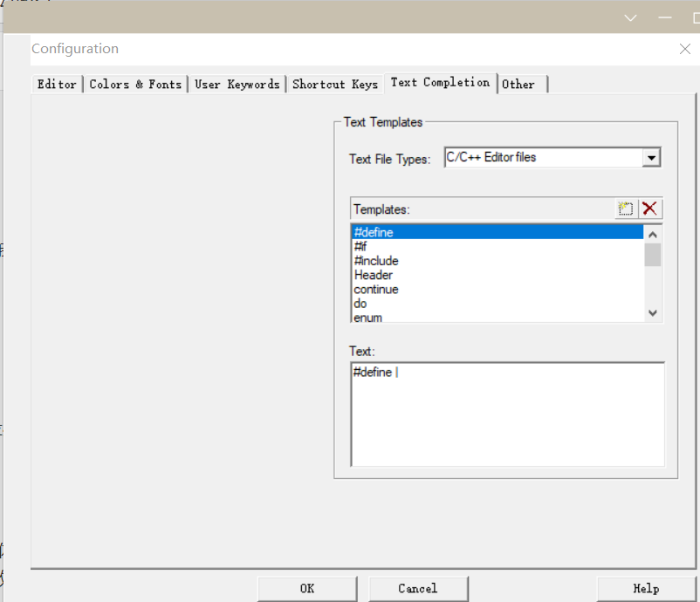Click the templates list scrollbar thumb
700x602 pixels.
653,255
